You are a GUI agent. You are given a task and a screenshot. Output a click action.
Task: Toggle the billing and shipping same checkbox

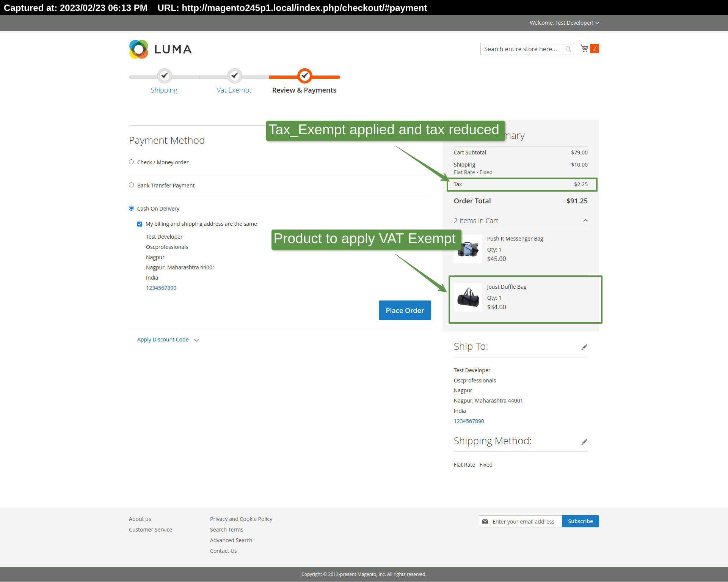pyautogui.click(x=140, y=223)
